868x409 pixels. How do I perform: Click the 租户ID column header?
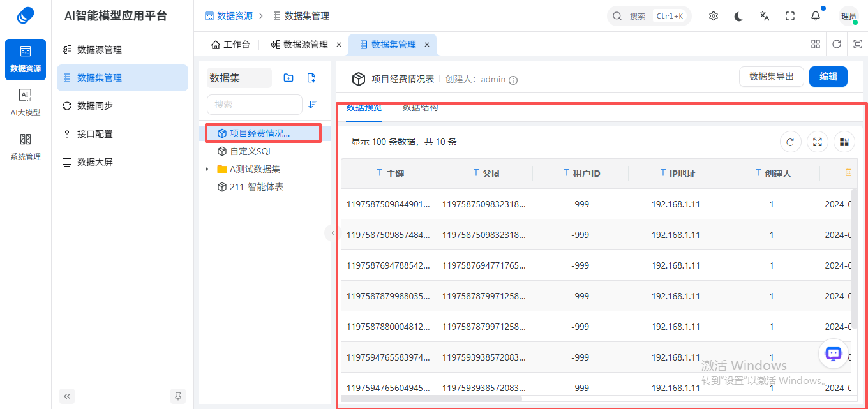(580, 174)
